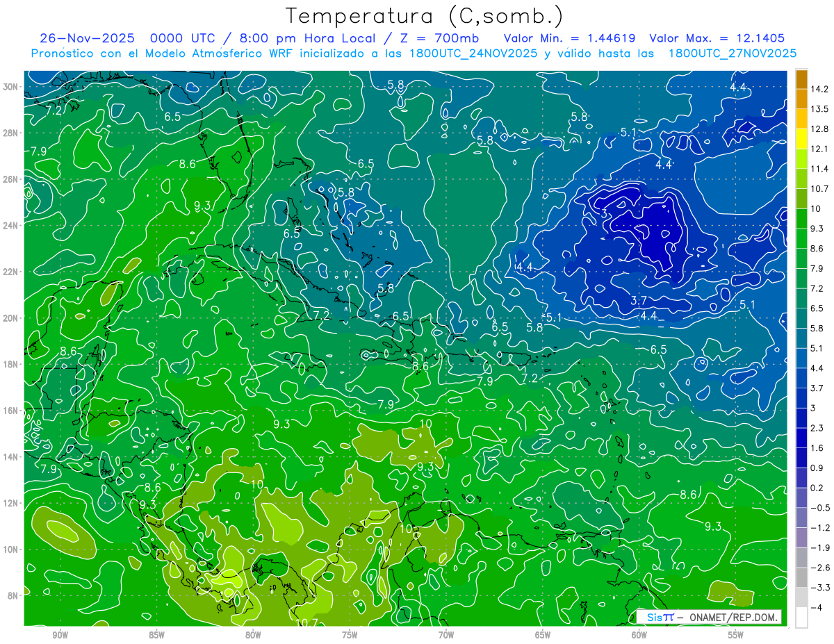
Task: Click colorbar label -2.6
Action: pyautogui.click(x=819, y=568)
